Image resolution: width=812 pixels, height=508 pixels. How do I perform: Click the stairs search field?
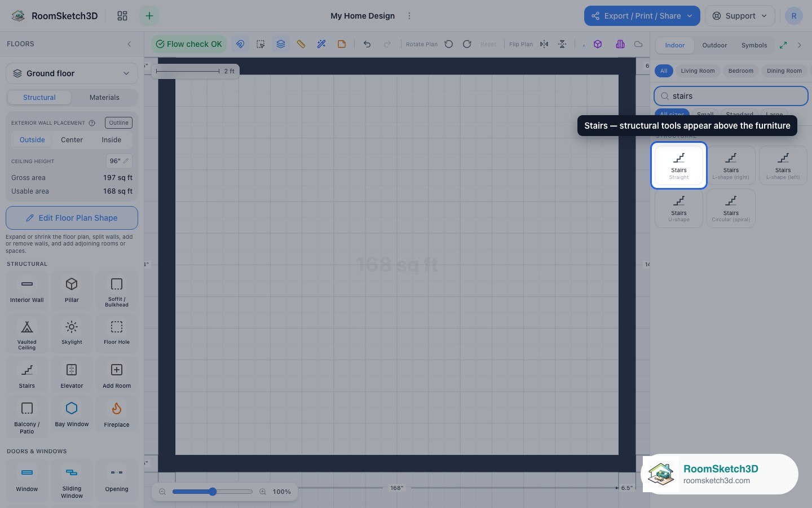point(731,96)
